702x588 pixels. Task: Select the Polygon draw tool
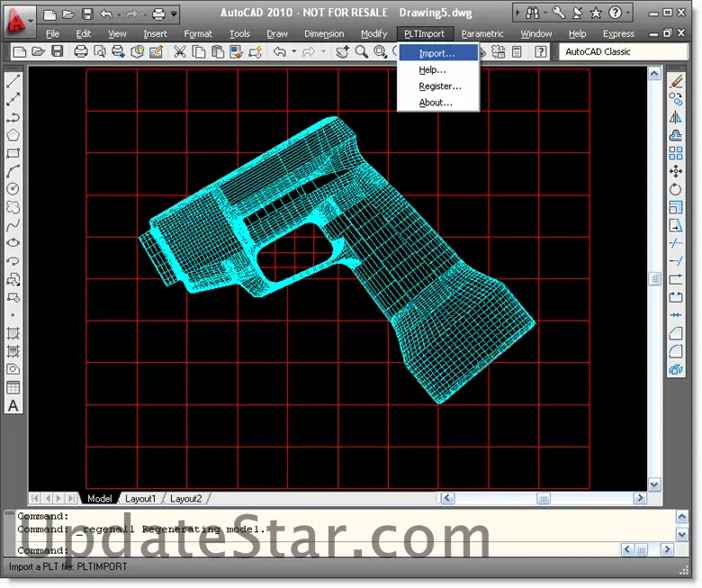tap(13, 135)
